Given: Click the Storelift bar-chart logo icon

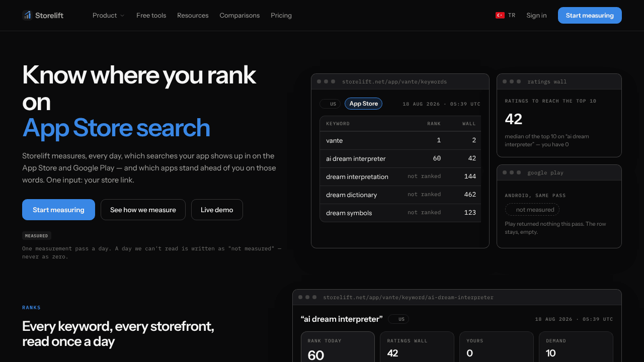Looking at the screenshot, I should pyautogui.click(x=27, y=15).
